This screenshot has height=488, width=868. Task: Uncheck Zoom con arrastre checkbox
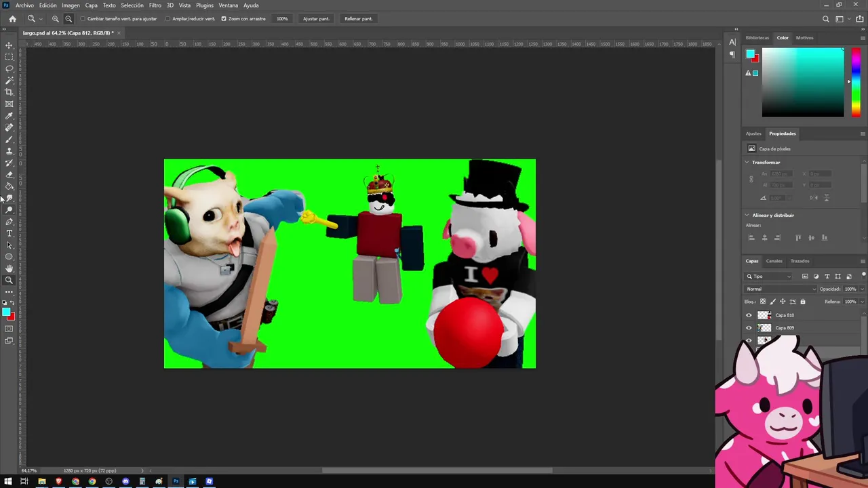click(224, 19)
